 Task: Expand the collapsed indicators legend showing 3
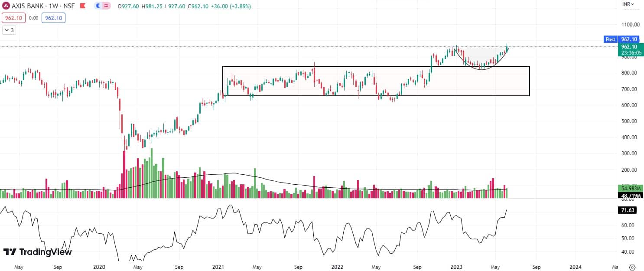(x=9, y=30)
